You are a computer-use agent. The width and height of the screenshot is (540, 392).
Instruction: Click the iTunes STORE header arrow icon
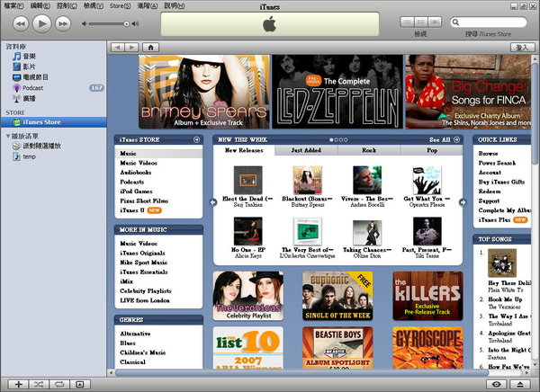point(196,139)
